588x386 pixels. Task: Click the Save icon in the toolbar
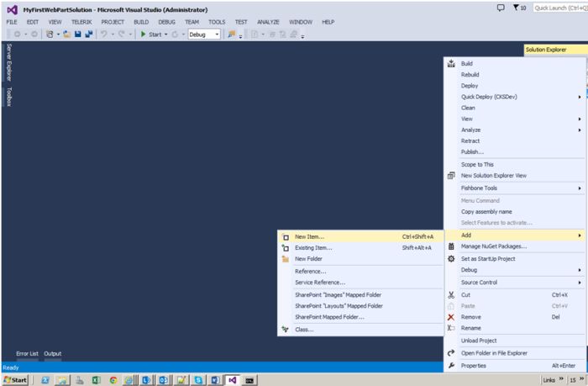pos(77,34)
